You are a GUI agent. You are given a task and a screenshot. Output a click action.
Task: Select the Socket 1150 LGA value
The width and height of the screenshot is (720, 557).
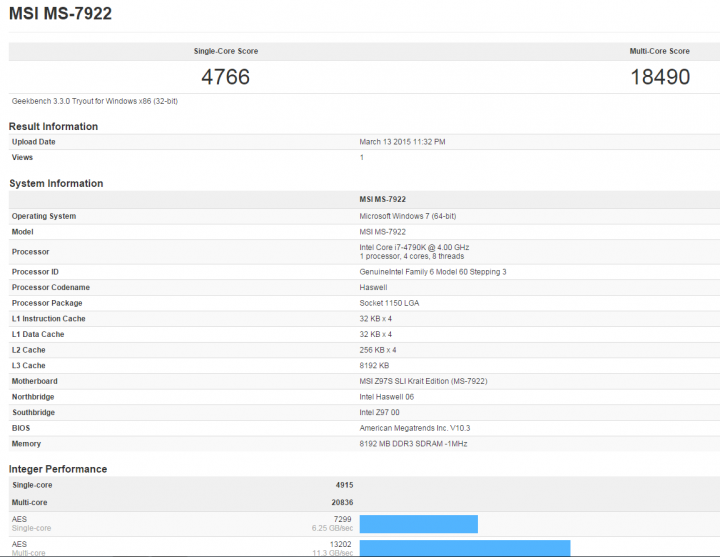(x=389, y=303)
